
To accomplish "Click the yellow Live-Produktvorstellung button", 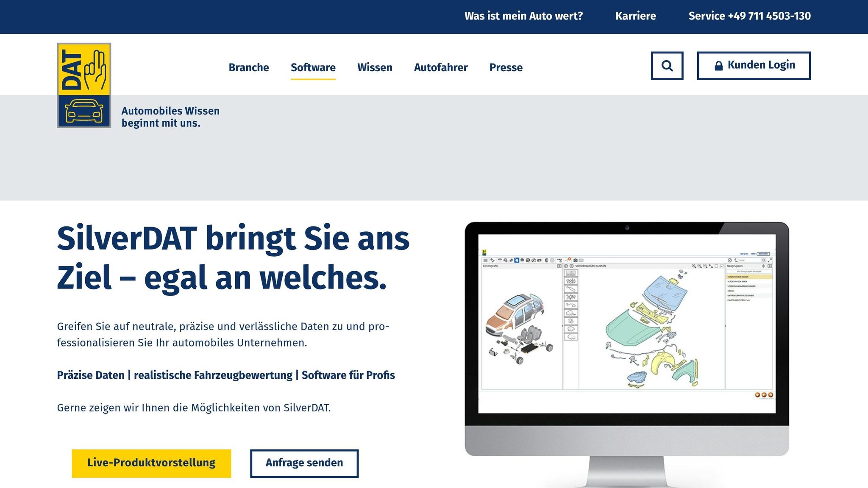I will tap(151, 463).
